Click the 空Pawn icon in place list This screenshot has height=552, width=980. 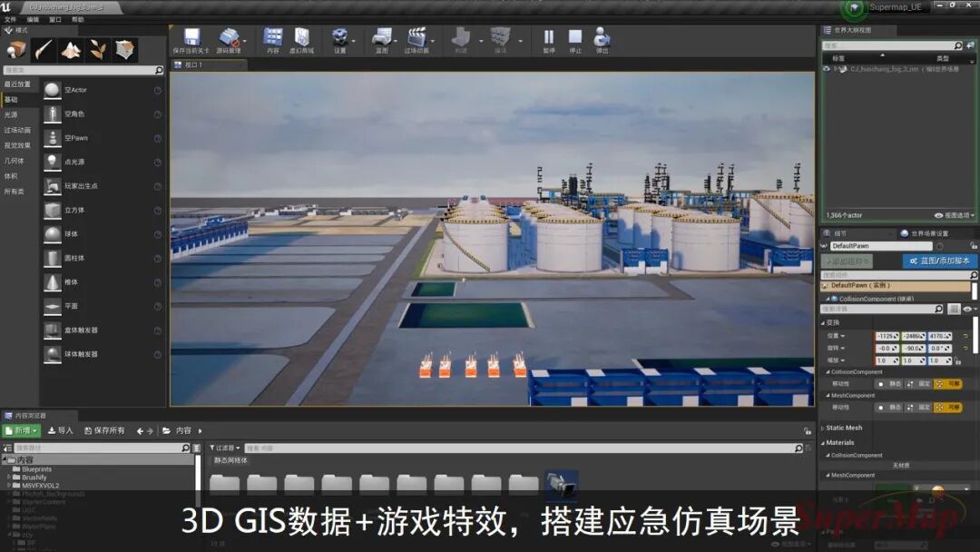coord(53,138)
